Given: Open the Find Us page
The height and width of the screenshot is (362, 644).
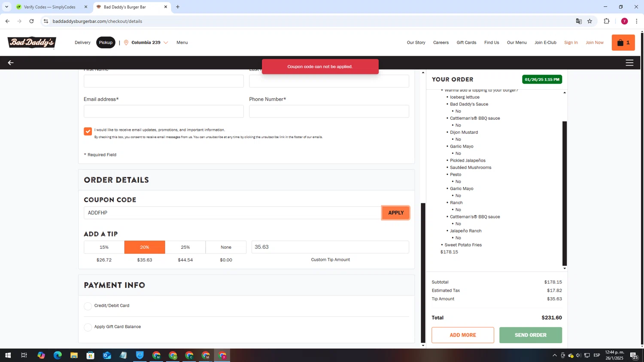Looking at the screenshot, I should (492, 42).
